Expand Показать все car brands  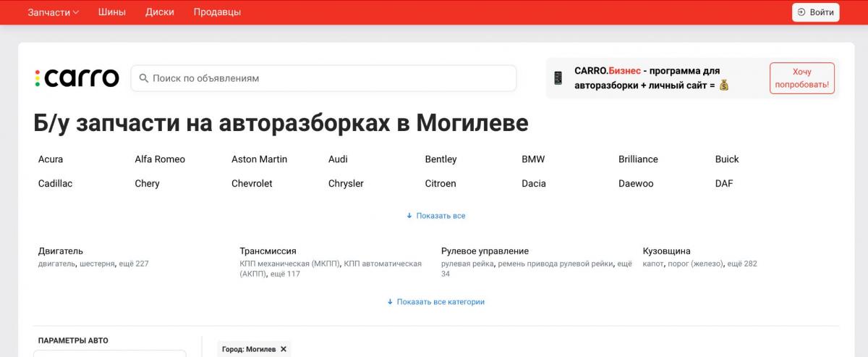point(436,216)
